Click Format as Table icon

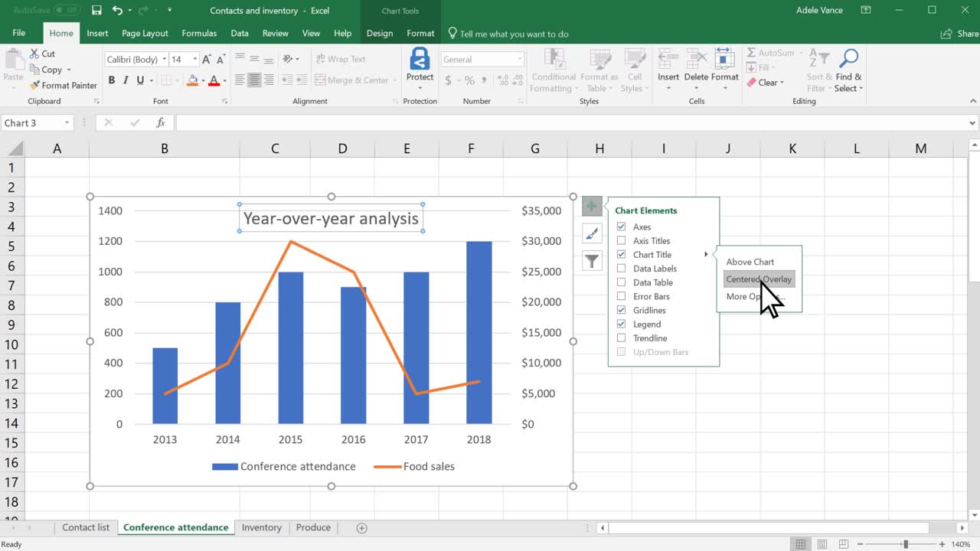(599, 59)
